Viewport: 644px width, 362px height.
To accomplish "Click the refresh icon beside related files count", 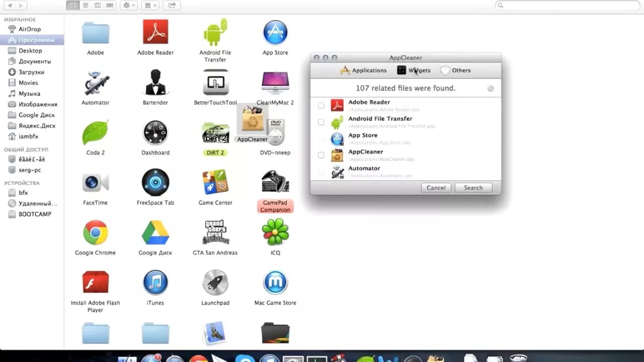I will tap(491, 88).
